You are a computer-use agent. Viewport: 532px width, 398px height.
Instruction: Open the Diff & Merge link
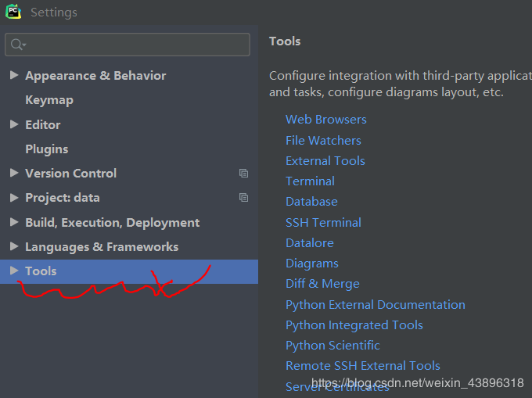tap(322, 284)
